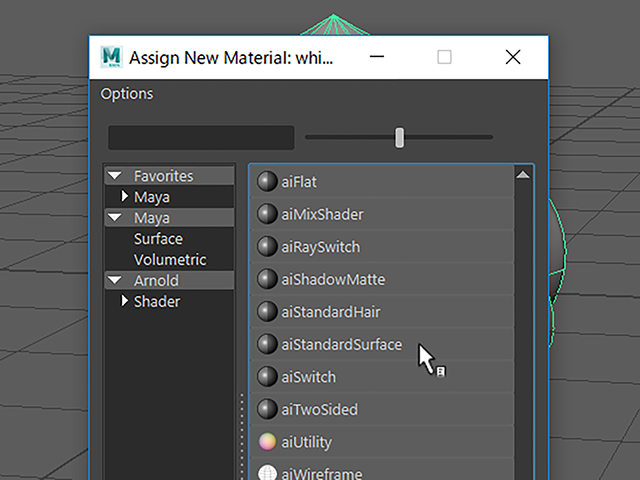
Task: Click the Maya logo in title bar
Action: [x=111, y=57]
